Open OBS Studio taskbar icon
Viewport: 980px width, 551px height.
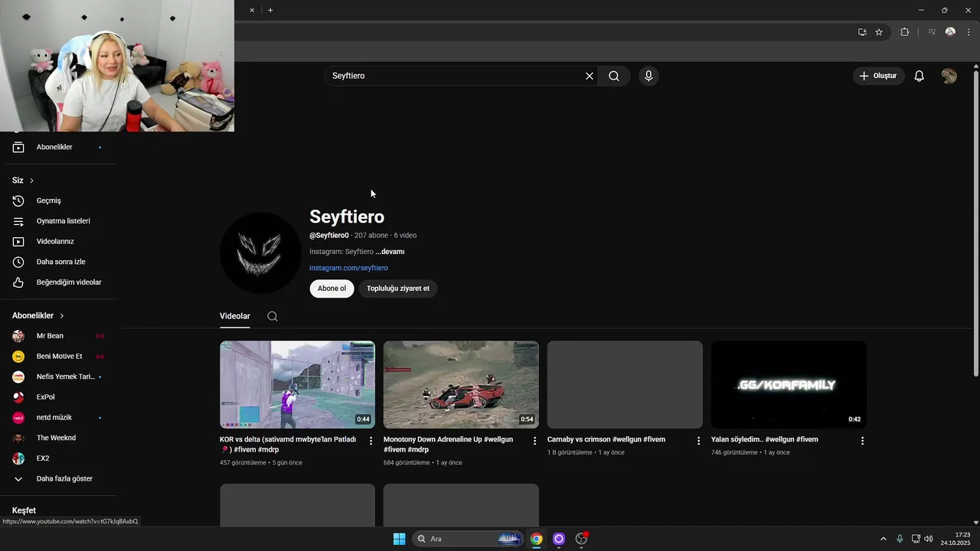pyautogui.click(x=581, y=539)
